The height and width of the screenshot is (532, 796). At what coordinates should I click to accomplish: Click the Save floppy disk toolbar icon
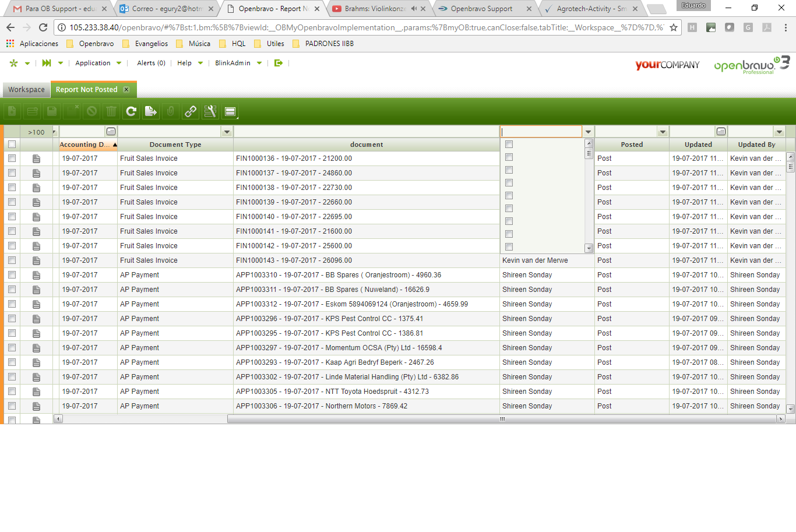(x=52, y=111)
